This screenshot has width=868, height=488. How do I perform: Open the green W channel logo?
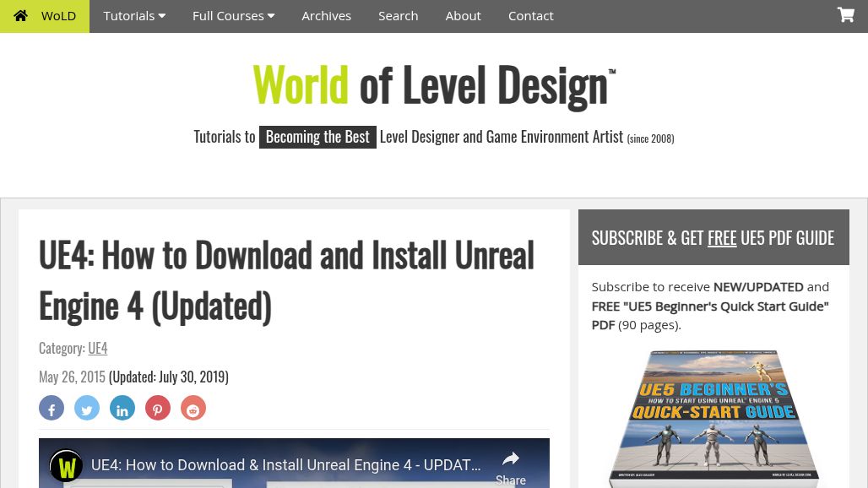coord(67,466)
